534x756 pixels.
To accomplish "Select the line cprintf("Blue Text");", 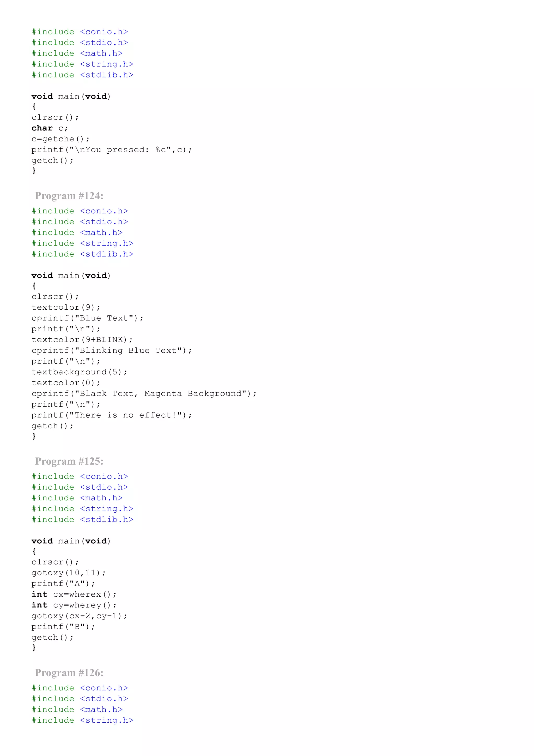I will pos(88,318).
